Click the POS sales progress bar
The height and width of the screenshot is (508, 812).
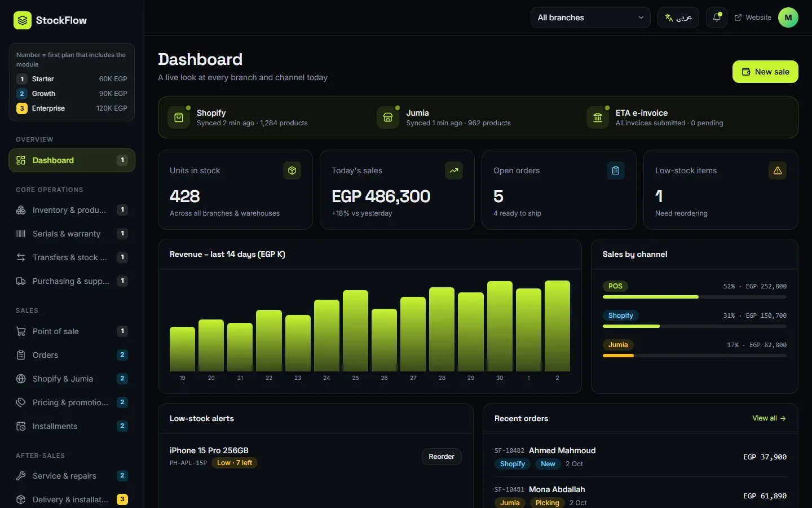(x=695, y=297)
